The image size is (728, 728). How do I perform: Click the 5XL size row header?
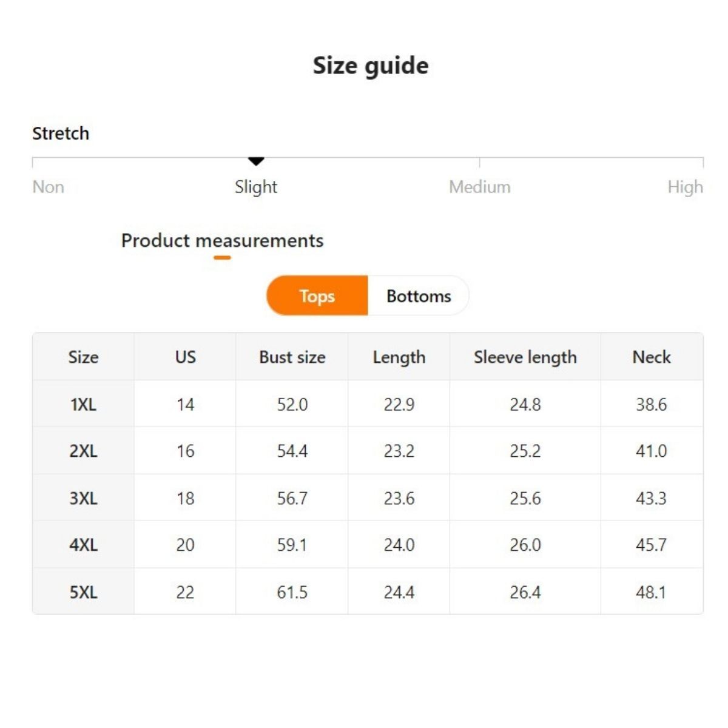click(83, 592)
